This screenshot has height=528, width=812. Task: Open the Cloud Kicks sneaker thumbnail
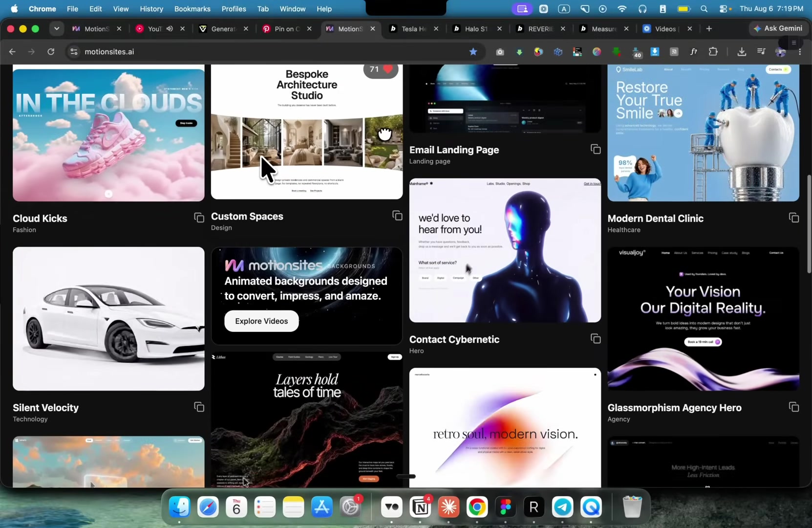(108, 135)
